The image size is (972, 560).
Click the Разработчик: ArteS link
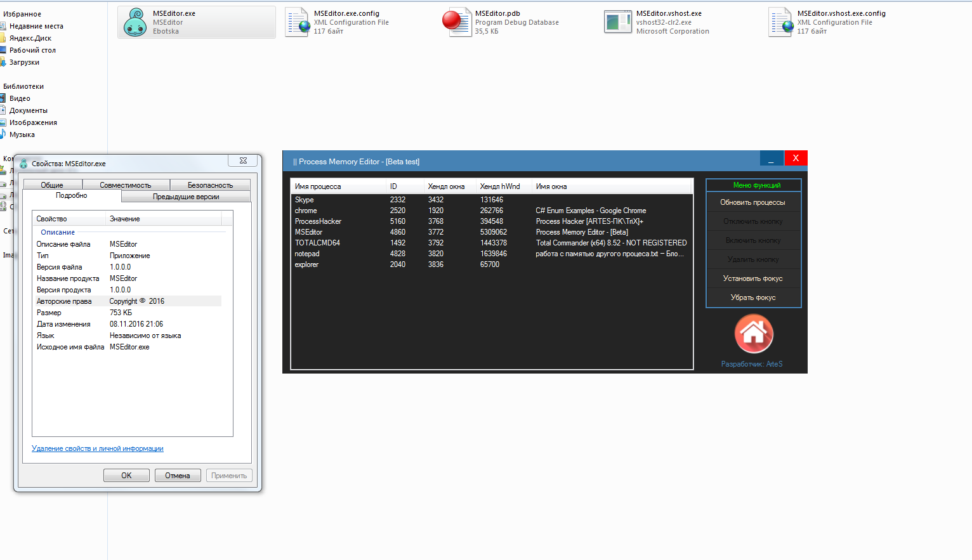(x=752, y=364)
